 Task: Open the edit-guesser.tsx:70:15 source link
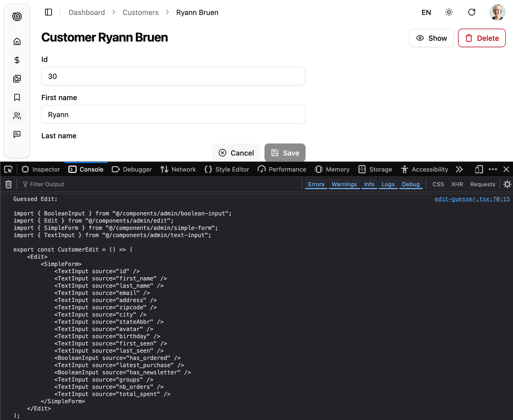pos(472,199)
